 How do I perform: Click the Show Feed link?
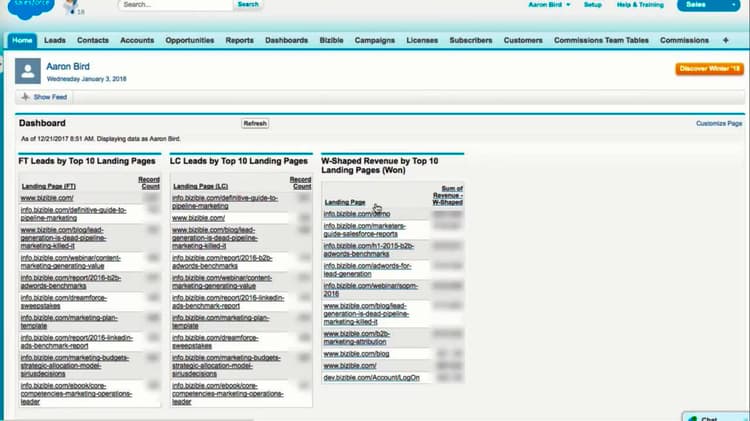pyautogui.click(x=50, y=97)
